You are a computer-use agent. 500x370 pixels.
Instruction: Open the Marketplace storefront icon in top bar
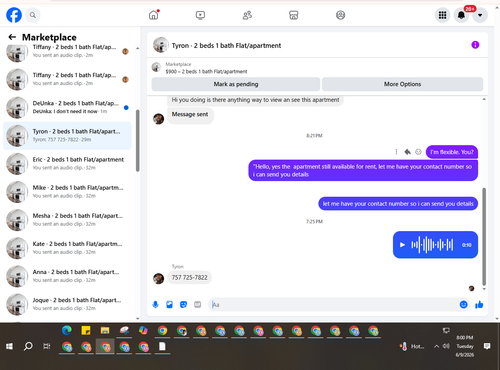point(294,15)
